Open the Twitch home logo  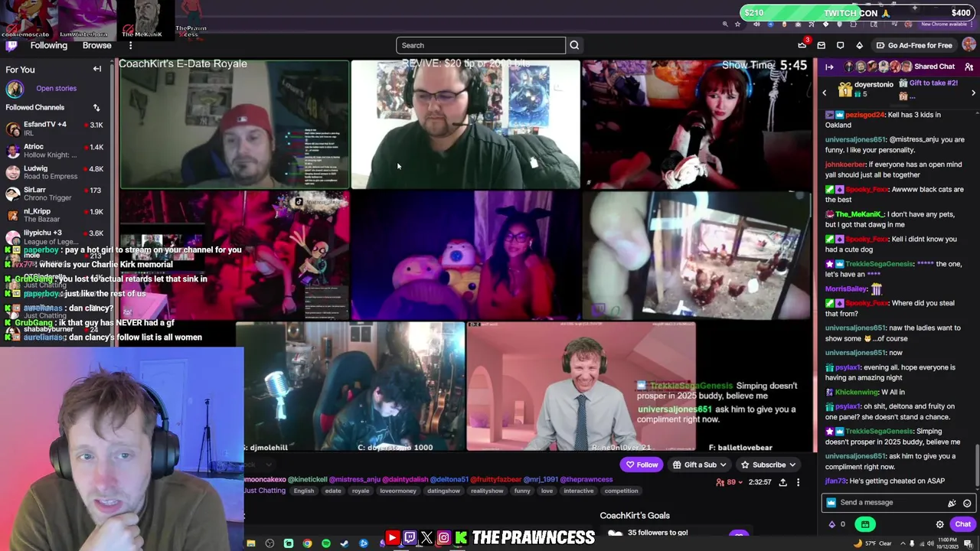pyautogui.click(x=11, y=46)
